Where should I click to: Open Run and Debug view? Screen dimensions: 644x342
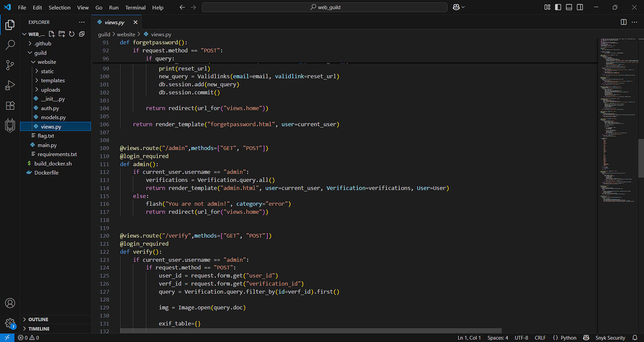pos(10,85)
